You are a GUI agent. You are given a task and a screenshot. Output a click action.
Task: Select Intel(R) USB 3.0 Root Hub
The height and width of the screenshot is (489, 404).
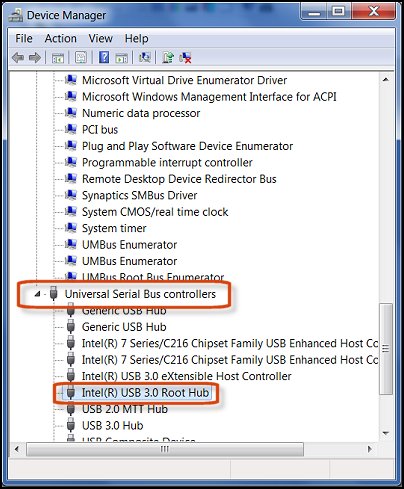(145, 393)
